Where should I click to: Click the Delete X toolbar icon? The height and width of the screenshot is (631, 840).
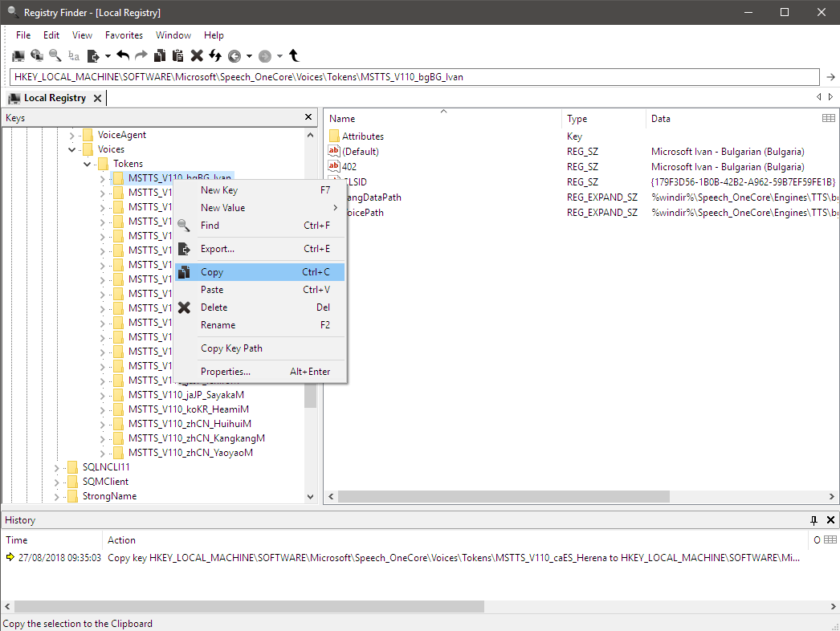pyautogui.click(x=197, y=55)
